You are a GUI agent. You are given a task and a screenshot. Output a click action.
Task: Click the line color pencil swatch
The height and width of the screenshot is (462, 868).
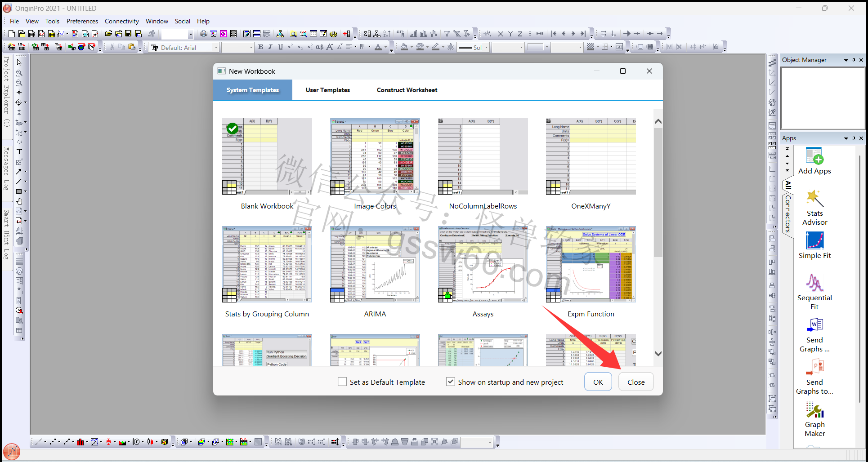435,47
